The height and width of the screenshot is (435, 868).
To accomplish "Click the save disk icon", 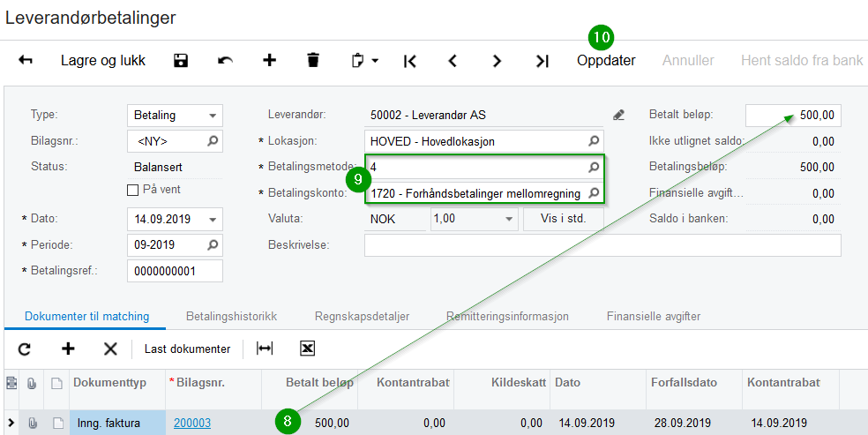I will coord(181,60).
